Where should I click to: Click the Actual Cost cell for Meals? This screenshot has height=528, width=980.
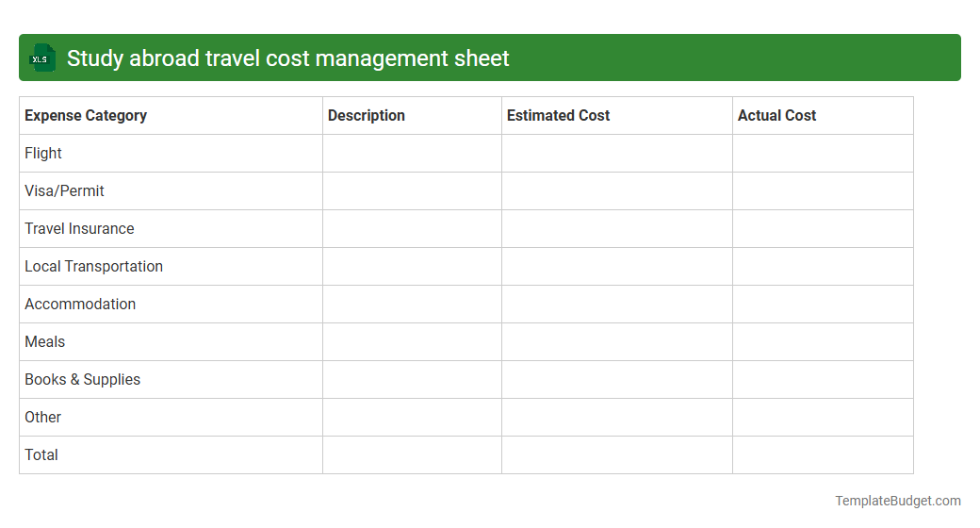(x=823, y=341)
